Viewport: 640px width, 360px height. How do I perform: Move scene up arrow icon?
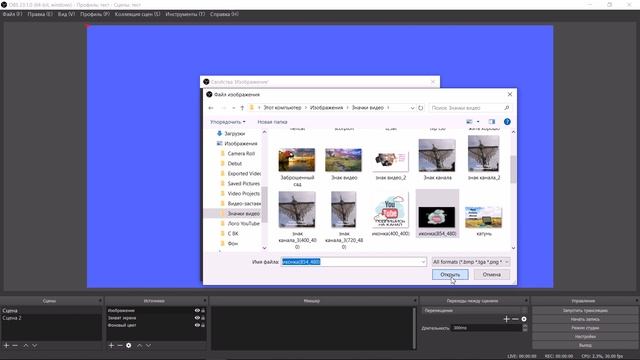(26, 345)
